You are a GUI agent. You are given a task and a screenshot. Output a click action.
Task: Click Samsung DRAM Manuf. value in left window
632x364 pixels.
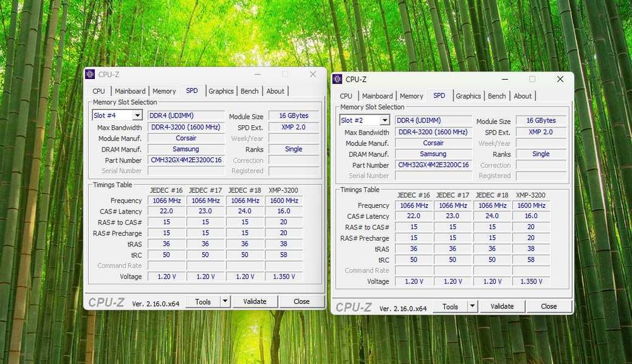coord(186,149)
